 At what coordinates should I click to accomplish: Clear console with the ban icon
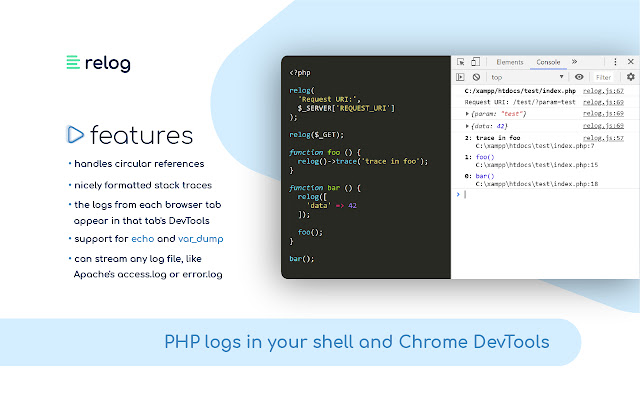point(476,77)
